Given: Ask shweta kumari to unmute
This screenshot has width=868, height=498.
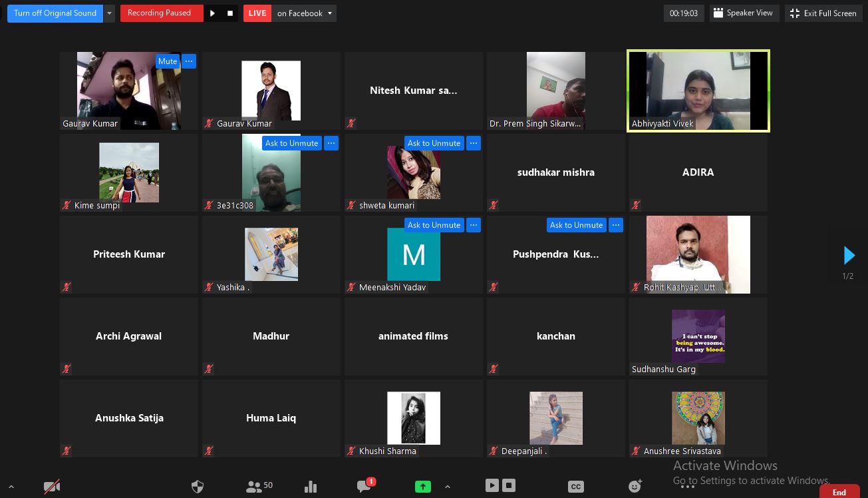Looking at the screenshot, I should 434,143.
